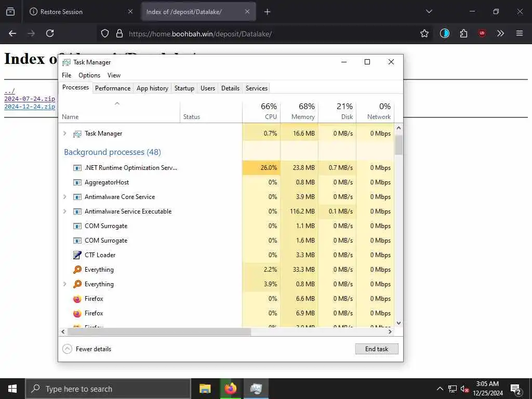Expand the Antimalware Service Executable row
Screen dimensions: 532x399
[x=64, y=211]
